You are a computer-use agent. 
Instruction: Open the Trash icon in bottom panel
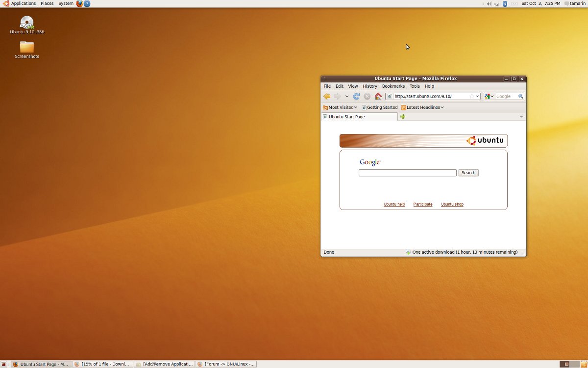tap(584, 364)
